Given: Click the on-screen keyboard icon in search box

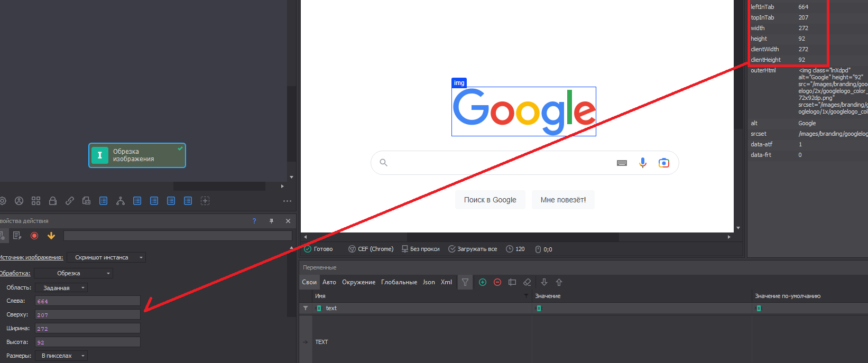Looking at the screenshot, I should (x=622, y=163).
